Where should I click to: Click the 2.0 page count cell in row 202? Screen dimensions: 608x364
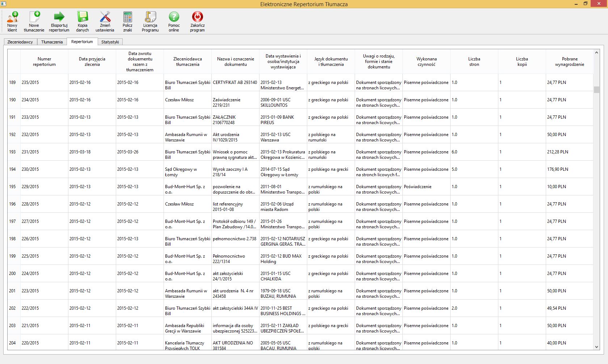pos(474,308)
